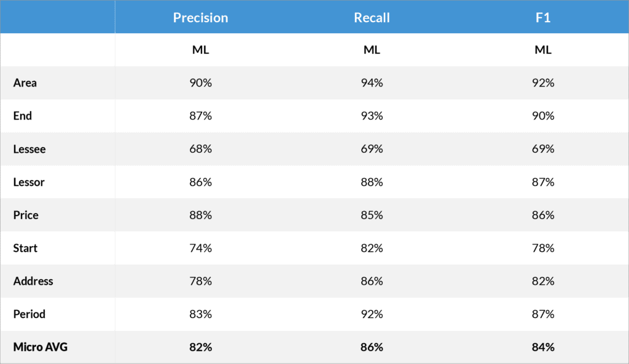Click the ML subheader under Recall
This screenshot has width=629, height=364.
(x=372, y=50)
